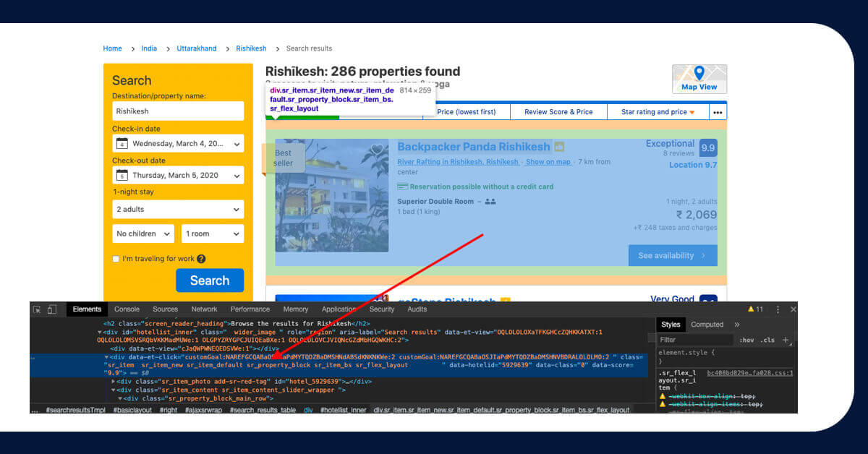Click the heart wishlist icon on Backpacker Panda photo
868x454 pixels.
(x=376, y=150)
